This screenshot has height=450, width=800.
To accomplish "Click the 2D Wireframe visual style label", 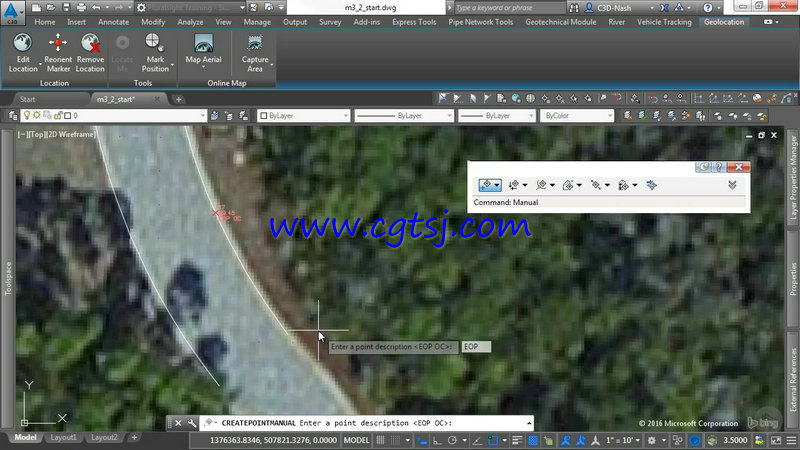I will pos(71,134).
